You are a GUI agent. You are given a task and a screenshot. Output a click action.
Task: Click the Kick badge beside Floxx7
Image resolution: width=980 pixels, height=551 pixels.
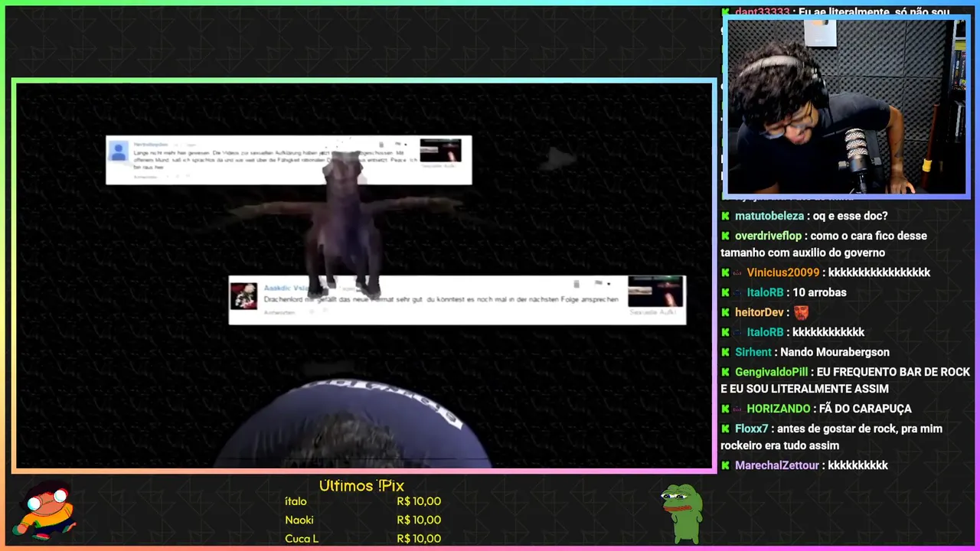pyautogui.click(x=725, y=429)
